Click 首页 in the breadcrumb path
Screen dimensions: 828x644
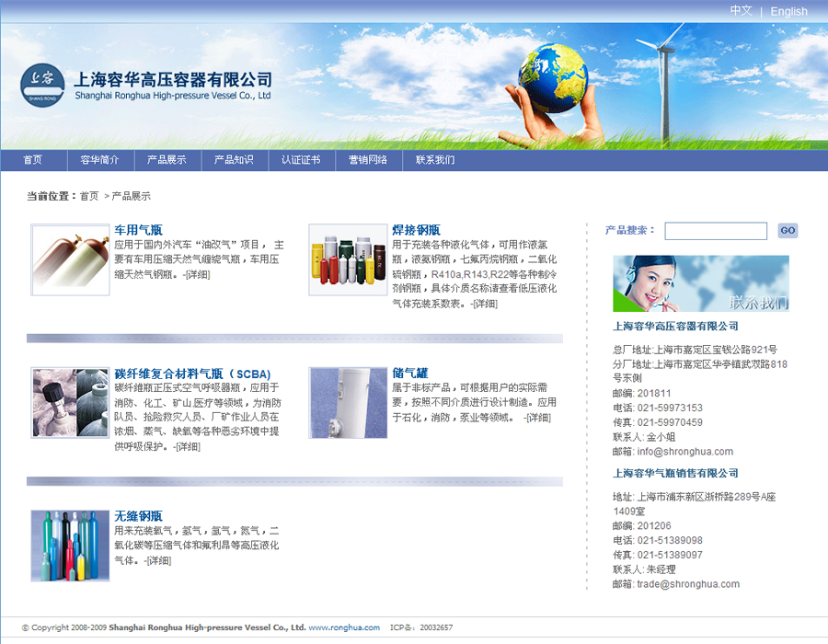point(89,196)
